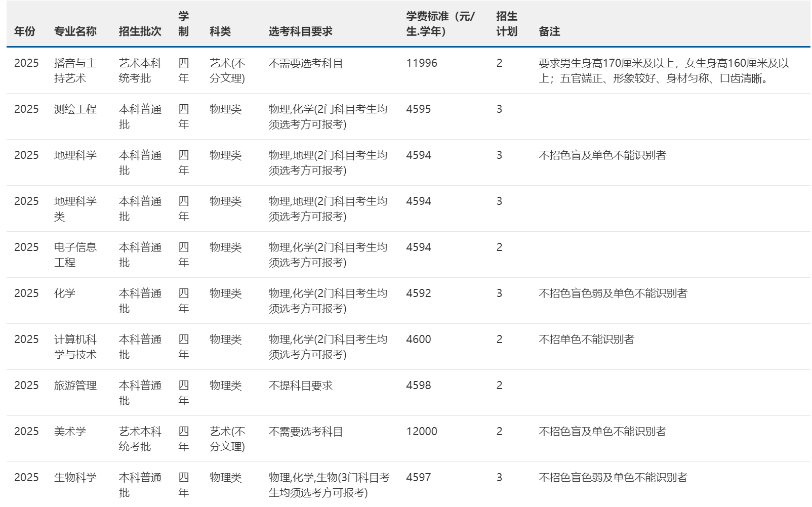Click the 专业名称 column header
The image size is (812, 507).
coord(75,31)
